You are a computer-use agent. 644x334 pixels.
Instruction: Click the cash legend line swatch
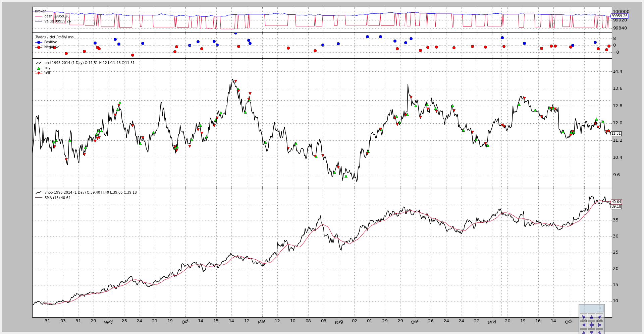click(x=39, y=16)
